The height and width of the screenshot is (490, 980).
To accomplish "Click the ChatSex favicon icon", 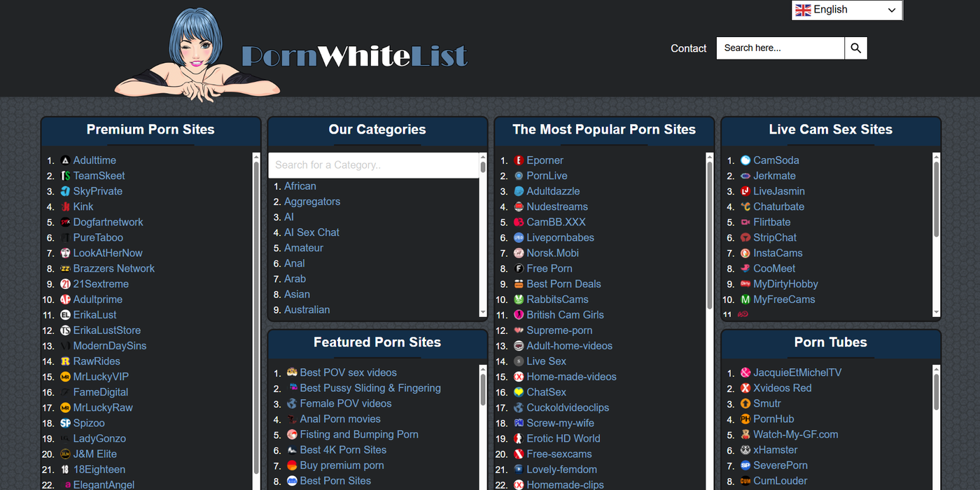I will point(519,392).
